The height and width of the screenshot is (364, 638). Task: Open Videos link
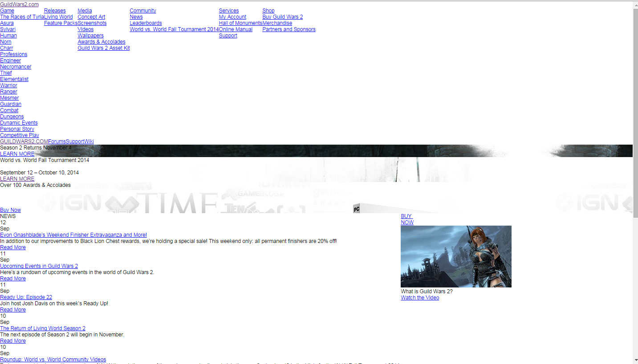click(85, 29)
